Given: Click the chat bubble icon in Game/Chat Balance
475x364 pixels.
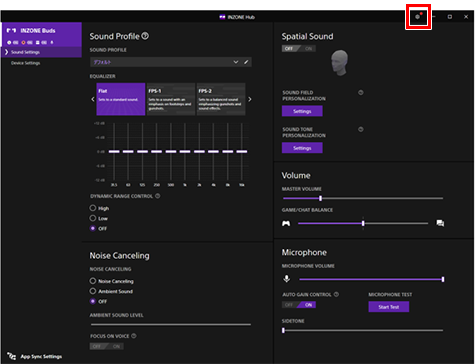Looking at the screenshot, I should (440, 223).
